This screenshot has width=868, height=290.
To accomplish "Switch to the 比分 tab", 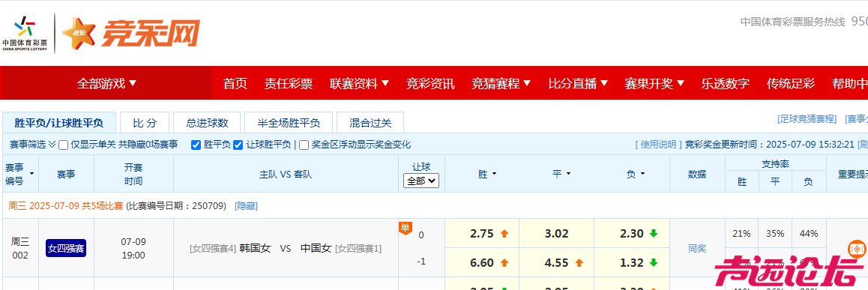I will (145, 123).
